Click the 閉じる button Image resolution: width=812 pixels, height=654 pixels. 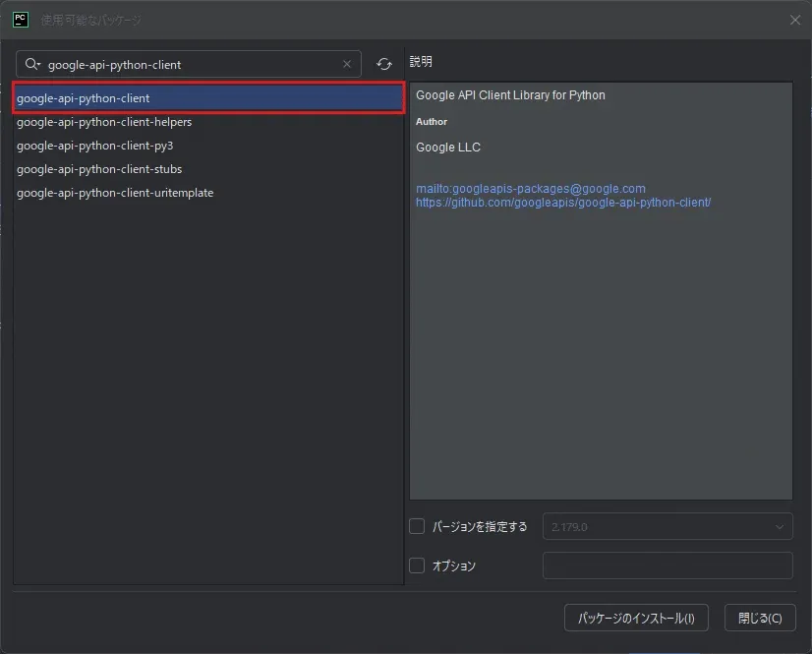tap(760, 618)
